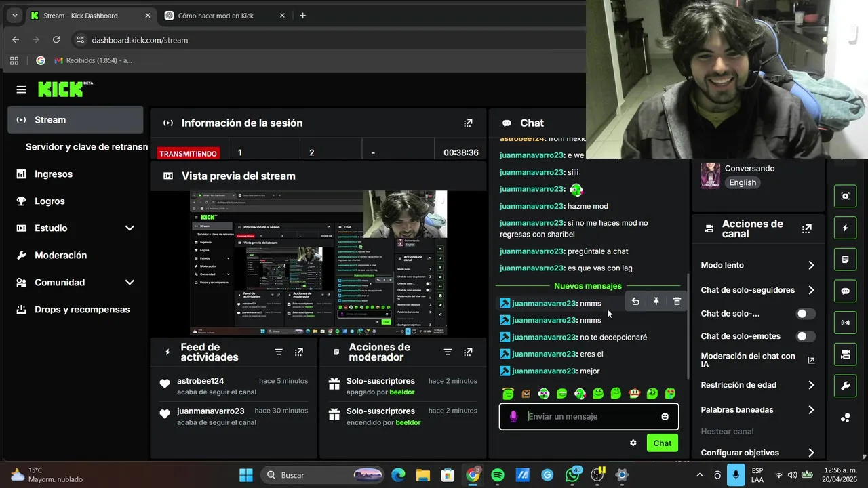Screen dimensions: 868x488
Task: Reply to the hovered nmms chat message
Action: (635, 302)
